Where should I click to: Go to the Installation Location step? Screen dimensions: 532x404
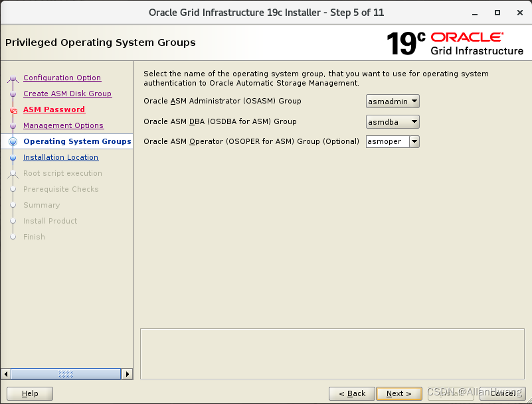coord(60,157)
